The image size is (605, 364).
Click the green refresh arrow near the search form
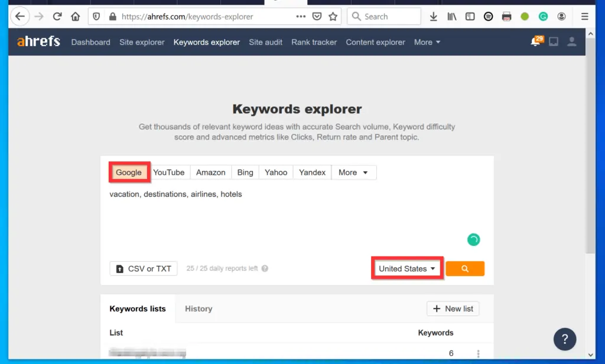click(473, 239)
